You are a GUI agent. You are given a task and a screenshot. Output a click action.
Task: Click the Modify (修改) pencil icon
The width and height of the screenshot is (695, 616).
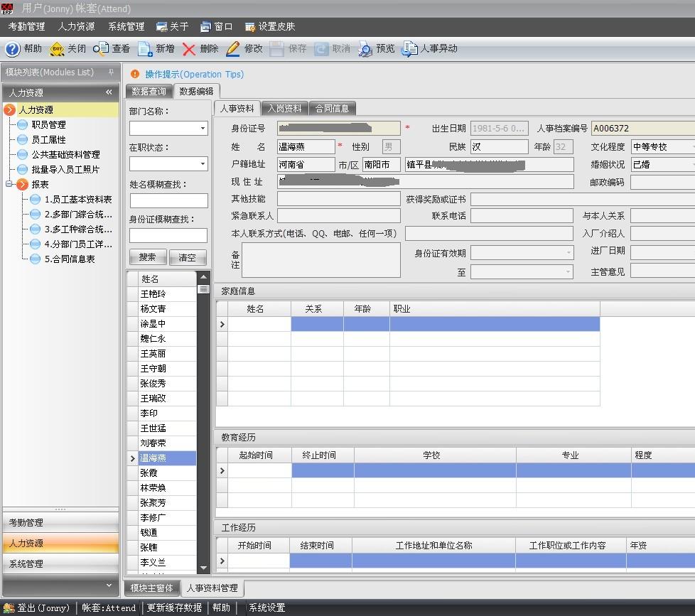coord(233,49)
